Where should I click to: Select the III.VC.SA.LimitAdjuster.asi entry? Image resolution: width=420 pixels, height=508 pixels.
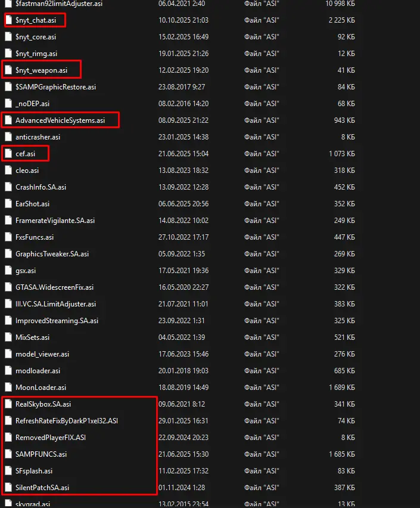point(55,304)
